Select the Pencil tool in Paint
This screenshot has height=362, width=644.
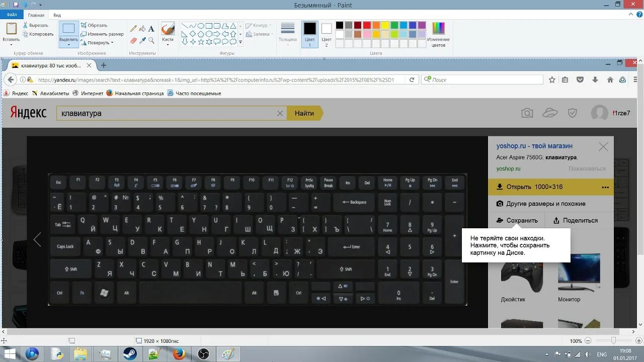tap(133, 29)
